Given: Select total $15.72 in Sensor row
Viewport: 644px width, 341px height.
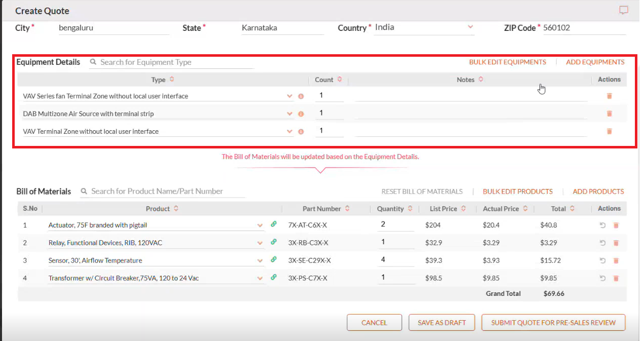Looking at the screenshot, I should pos(551,260).
